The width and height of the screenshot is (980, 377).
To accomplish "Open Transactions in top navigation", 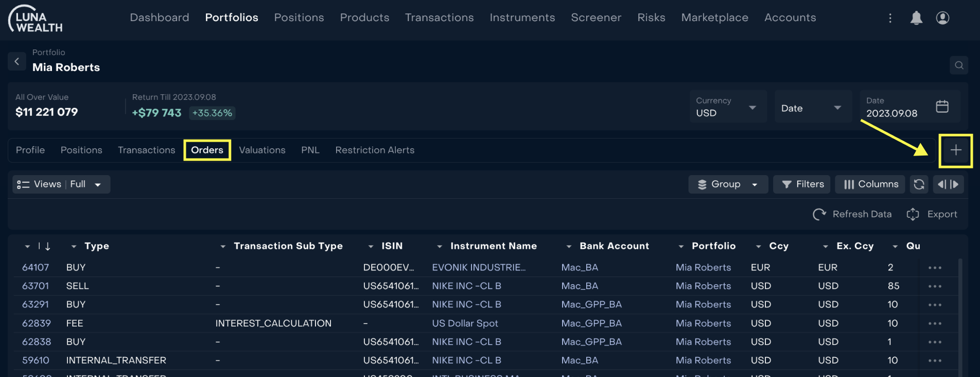I will (439, 18).
